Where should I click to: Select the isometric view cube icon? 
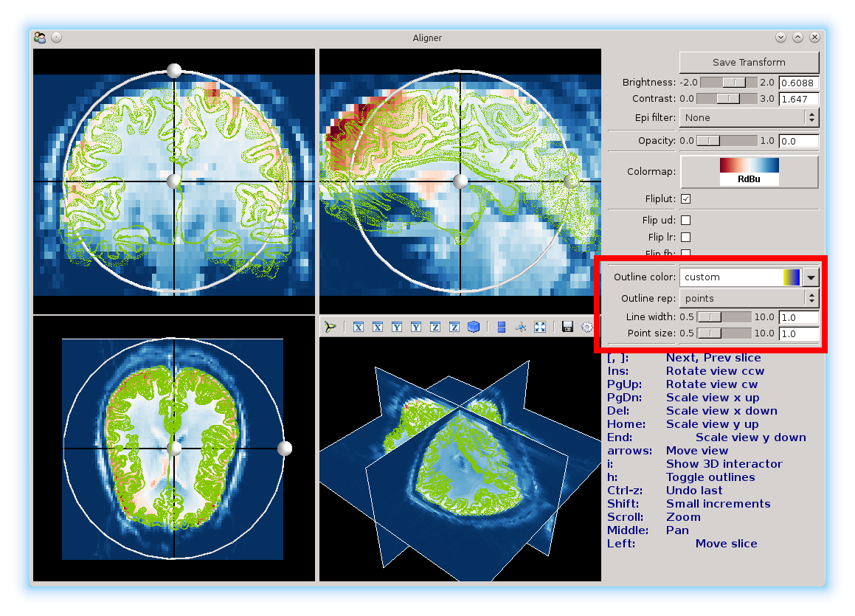pos(474,327)
